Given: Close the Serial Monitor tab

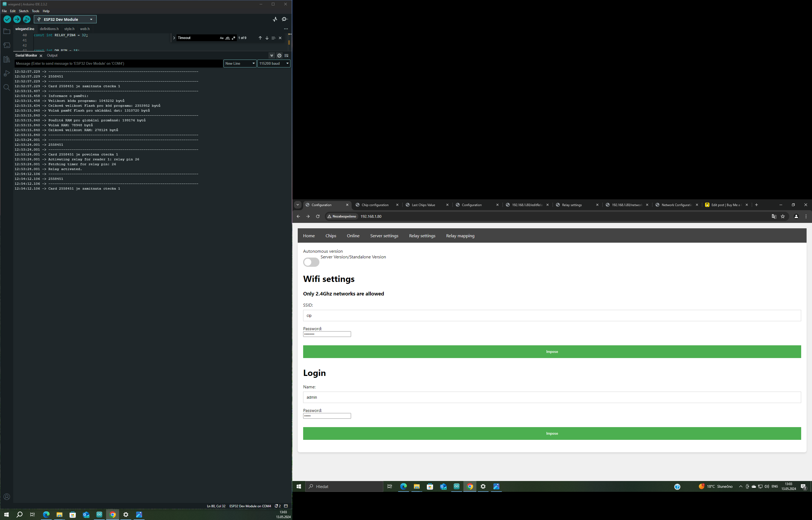Looking at the screenshot, I should tap(41, 56).
